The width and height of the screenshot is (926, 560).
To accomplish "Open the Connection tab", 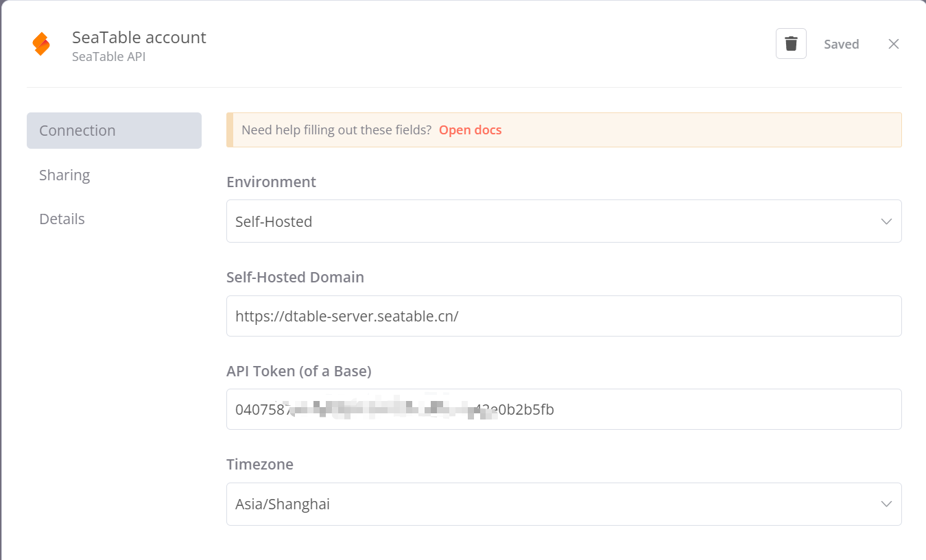I will tap(114, 130).
